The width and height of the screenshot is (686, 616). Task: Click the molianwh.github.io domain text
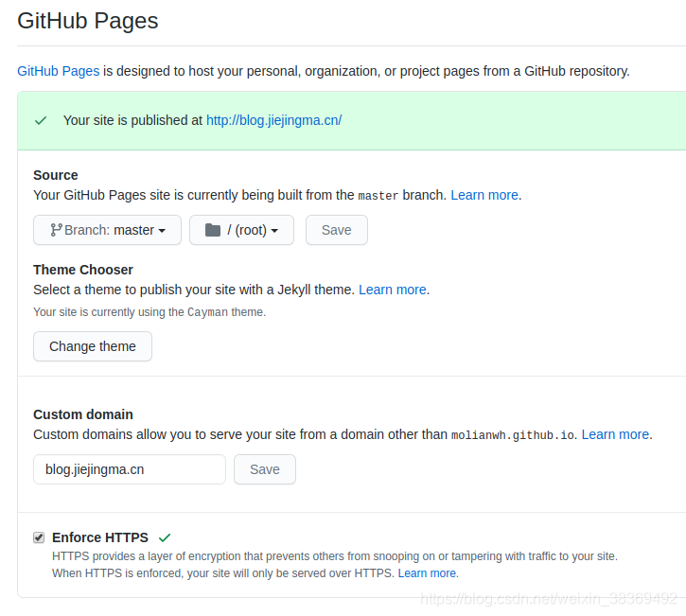pos(512,435)
